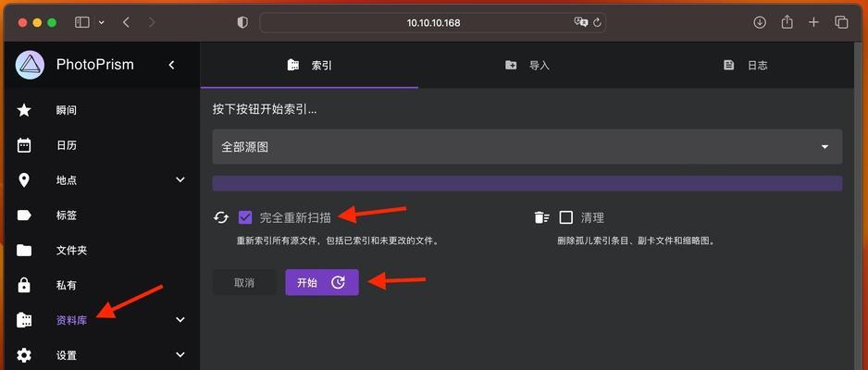Click the translate icon in address bar
This screenshot has height=370, width=868.
coord(581,23)
